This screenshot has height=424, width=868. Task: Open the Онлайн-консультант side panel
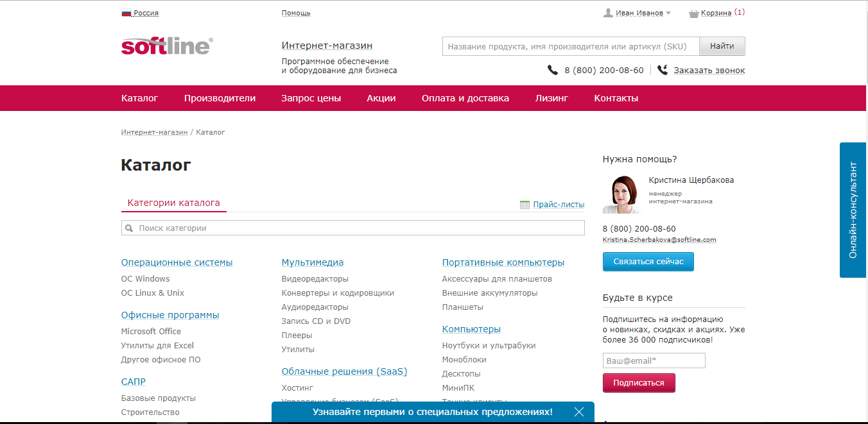point(853,210)
